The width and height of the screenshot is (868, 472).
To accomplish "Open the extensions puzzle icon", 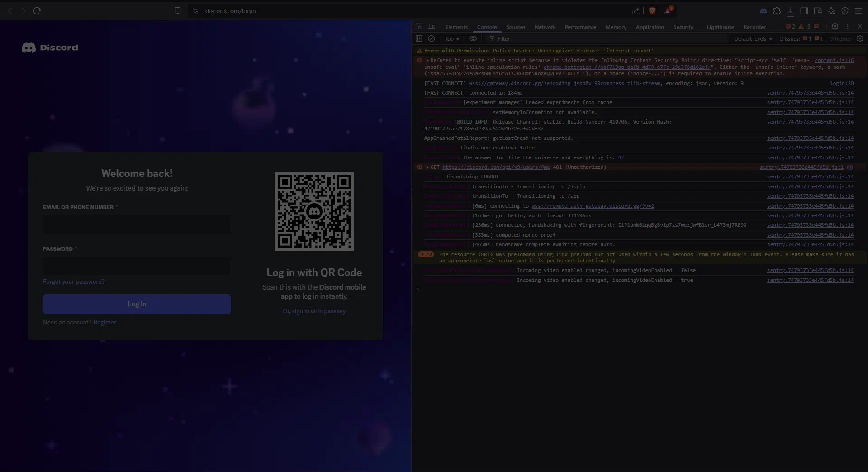I will [777, 11].
